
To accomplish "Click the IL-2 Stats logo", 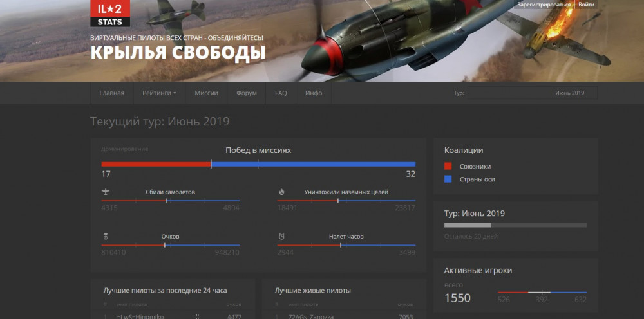I will [x=110, y=13].
